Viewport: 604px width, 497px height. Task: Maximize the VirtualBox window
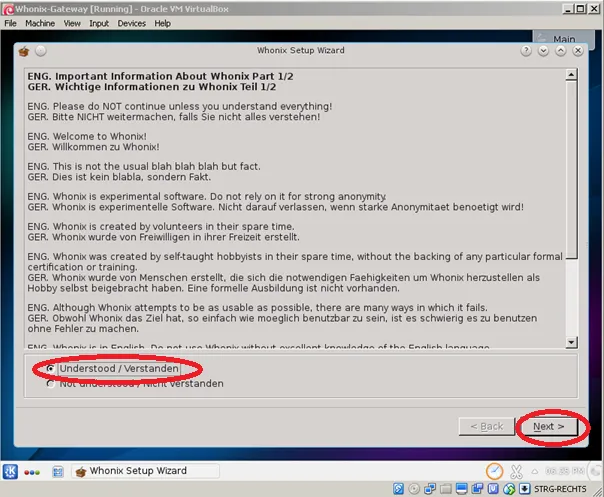[x=581, y=8]
